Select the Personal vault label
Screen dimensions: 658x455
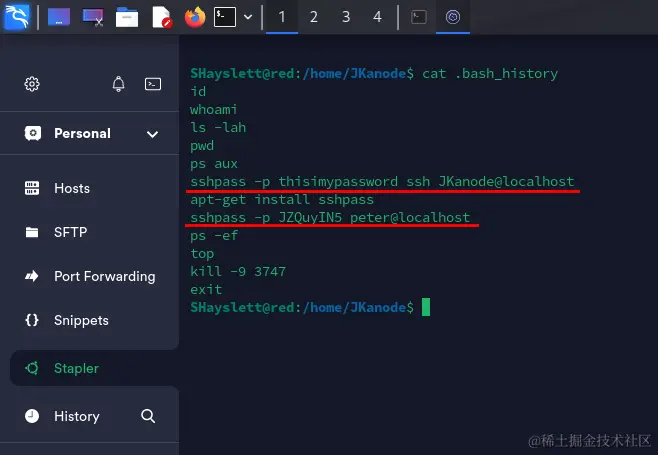(82, 133)
